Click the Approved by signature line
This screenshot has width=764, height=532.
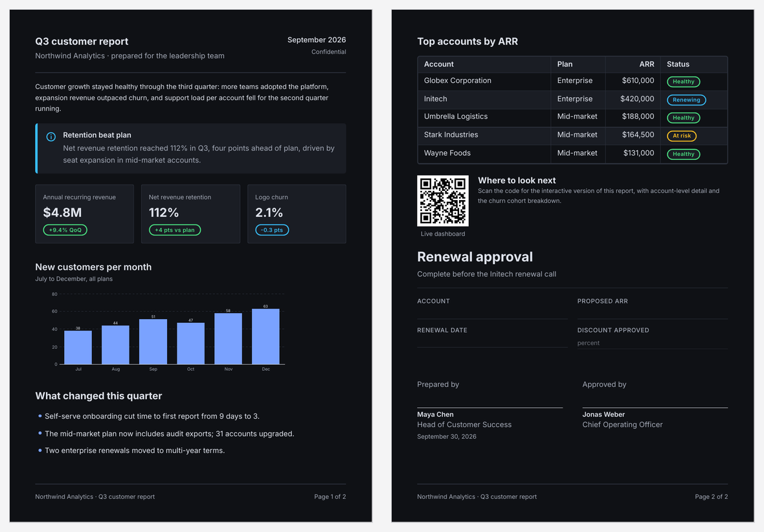(x=655, y=407)
